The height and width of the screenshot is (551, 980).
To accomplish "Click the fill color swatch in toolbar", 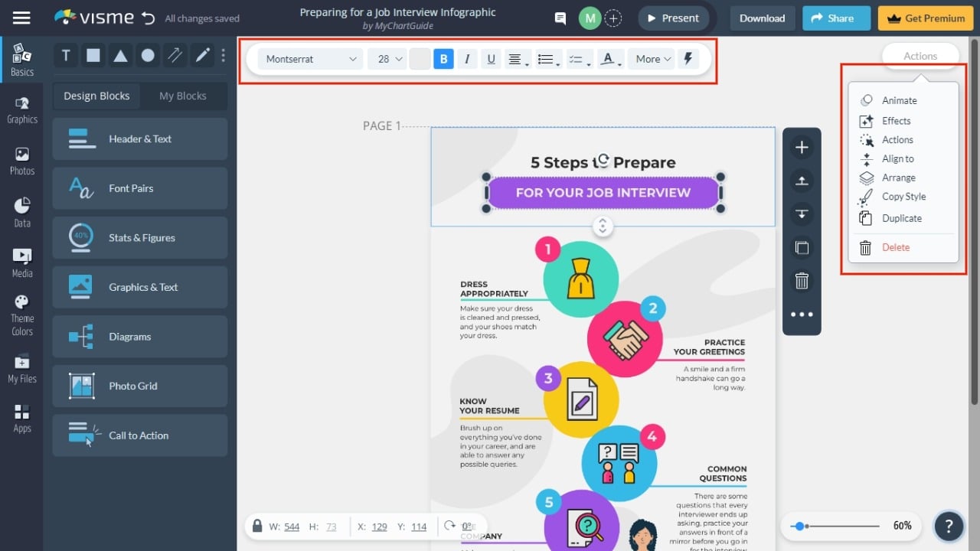I will (x=420, y=59).
